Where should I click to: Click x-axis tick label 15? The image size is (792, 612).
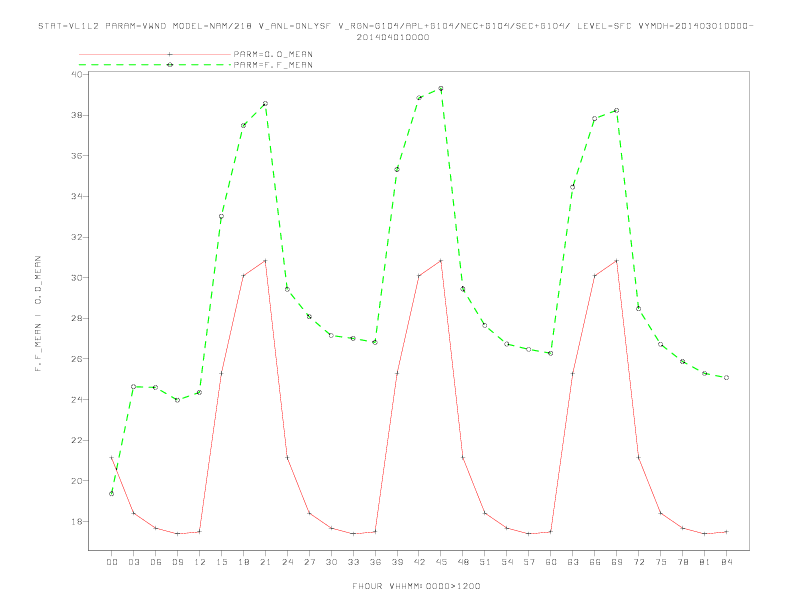pos(221,562)
